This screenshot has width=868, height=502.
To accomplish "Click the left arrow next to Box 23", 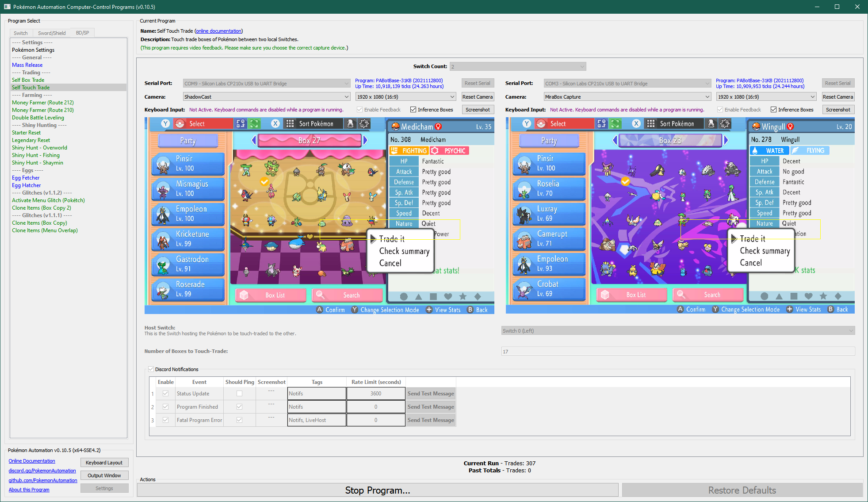I will [x=615, y=141].
